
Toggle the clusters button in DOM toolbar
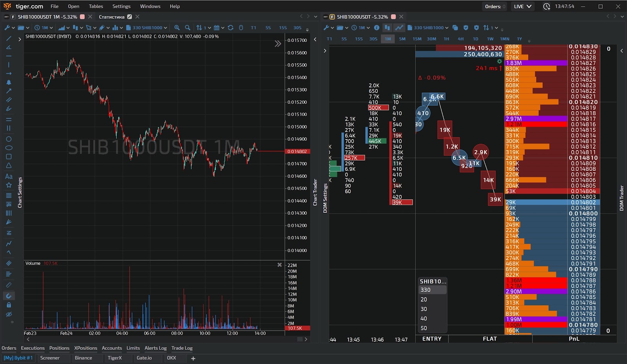tap(388, 28)
